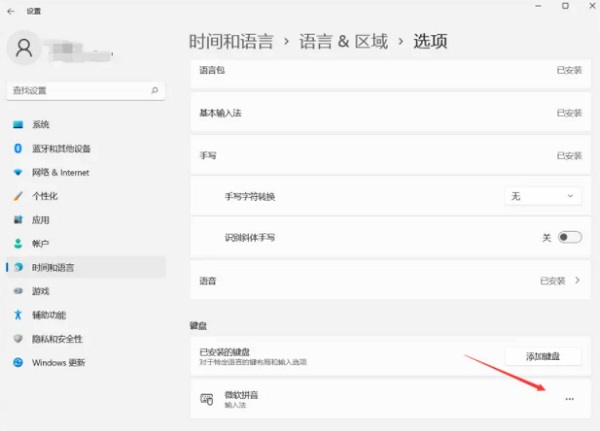Click the 应用 apps icon
600x431 pixels.
click(x=18, y=220)
